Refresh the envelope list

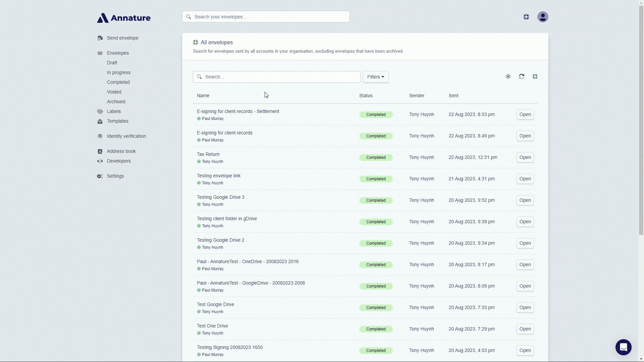coord(522,77)
